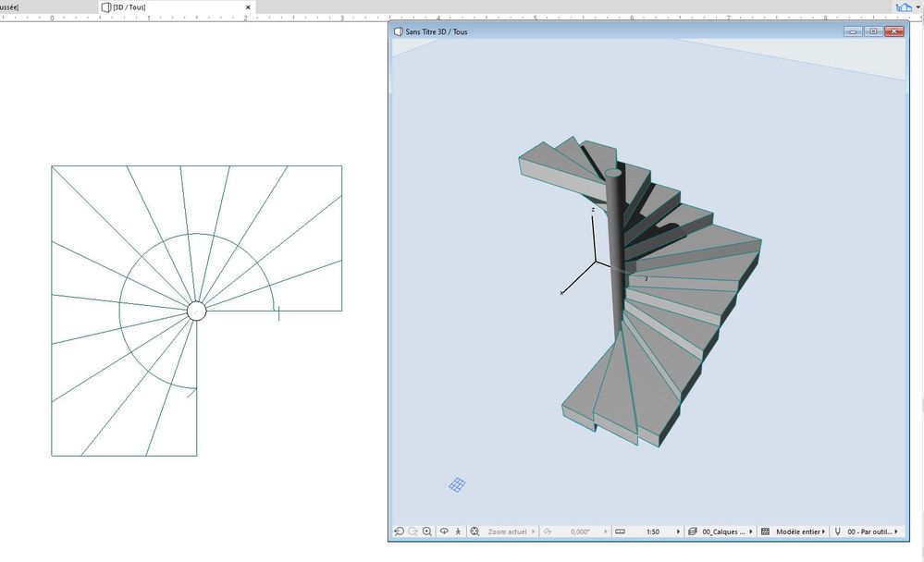Screen dimensions: 924x562
Task: Open the 1:50 scale dropdown
Action: (659, 532)
